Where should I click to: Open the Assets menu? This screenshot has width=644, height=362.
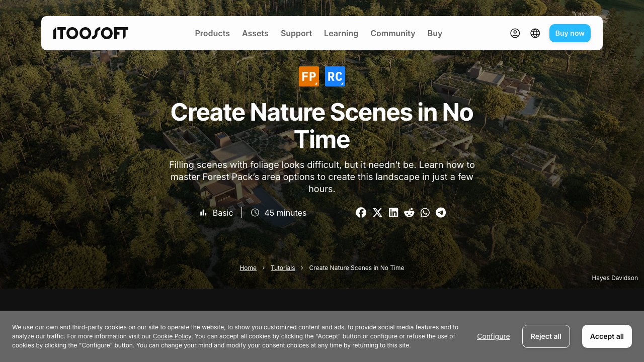(x=255, y=33)
